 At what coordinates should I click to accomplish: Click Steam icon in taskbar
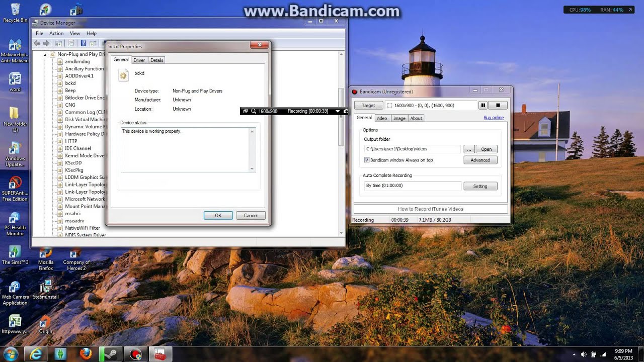click(110, 354)
